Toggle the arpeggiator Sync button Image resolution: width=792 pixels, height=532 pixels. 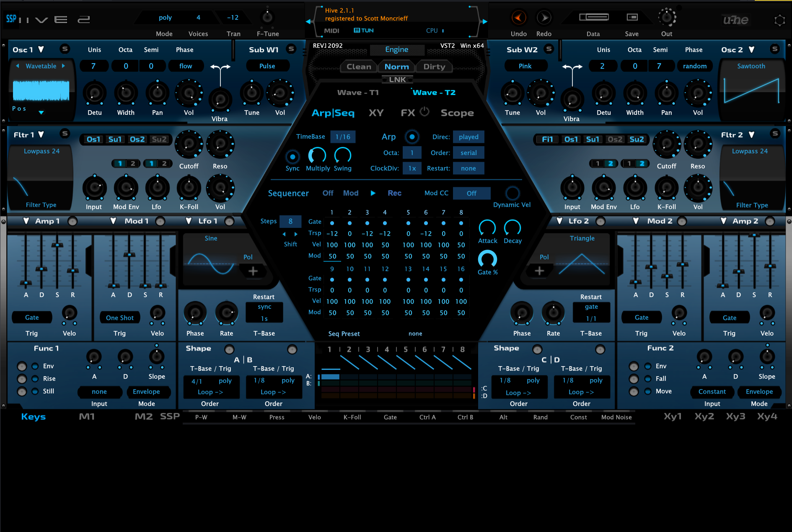point(292,157)
